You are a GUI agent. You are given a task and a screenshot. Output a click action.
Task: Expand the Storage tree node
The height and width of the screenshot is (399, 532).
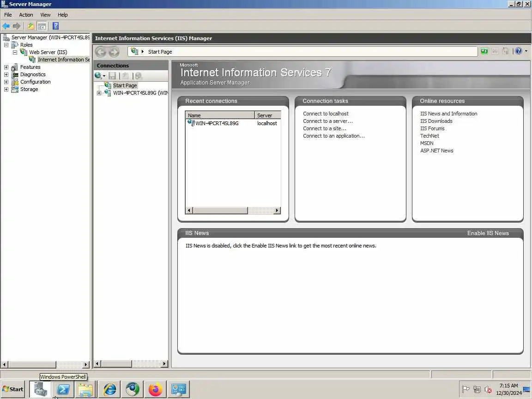[6, 90]
